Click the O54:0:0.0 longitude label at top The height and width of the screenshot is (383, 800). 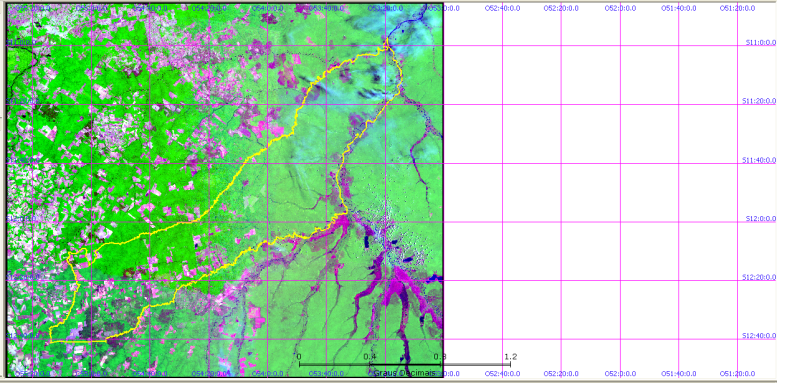[x=267, y=9]
